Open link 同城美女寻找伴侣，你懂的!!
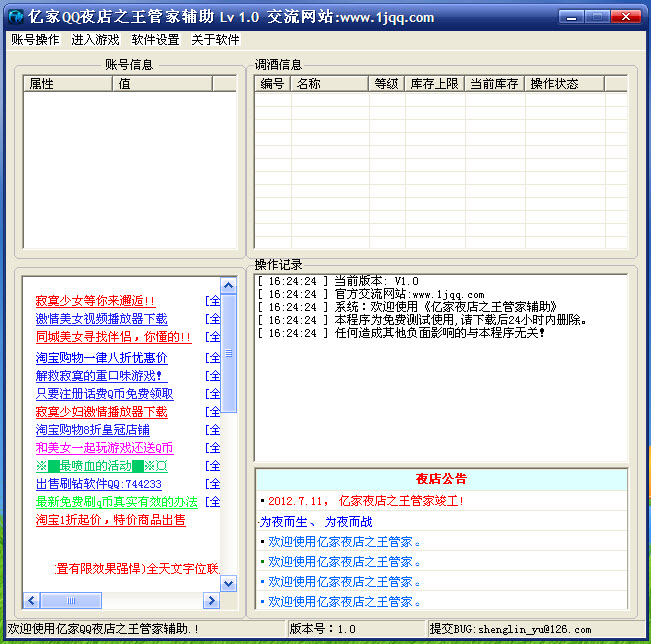Screen dimensions: 651x644 pyautogui.click(x=113, y=337)
